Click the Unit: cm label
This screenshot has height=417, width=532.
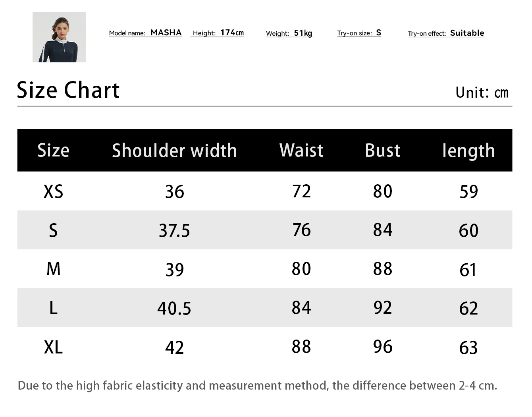click(482, 93)
